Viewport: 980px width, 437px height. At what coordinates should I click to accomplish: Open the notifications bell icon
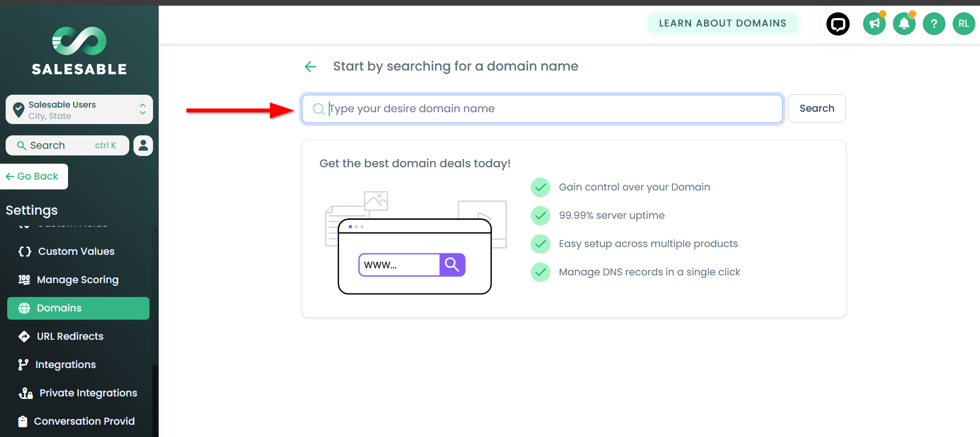904,24
